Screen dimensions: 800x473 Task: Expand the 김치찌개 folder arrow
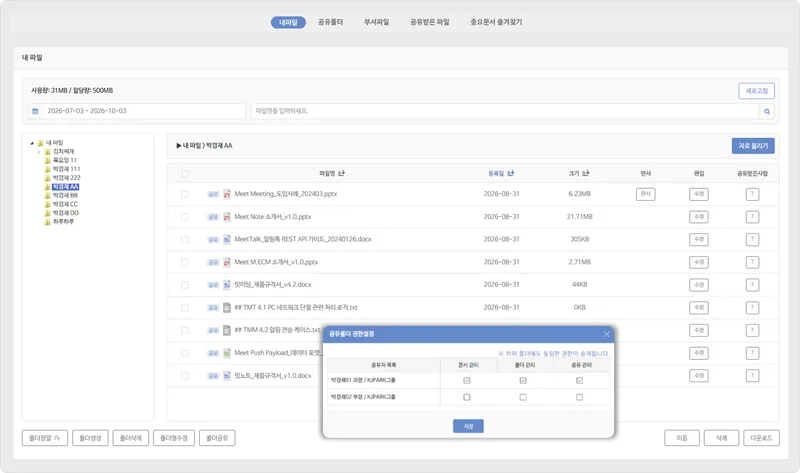click(39, 152)
